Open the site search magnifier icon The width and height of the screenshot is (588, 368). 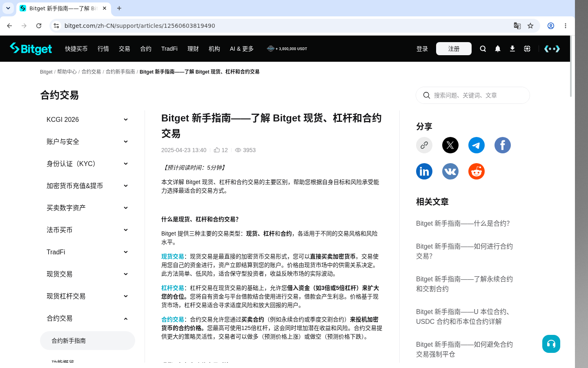(483, 49)
